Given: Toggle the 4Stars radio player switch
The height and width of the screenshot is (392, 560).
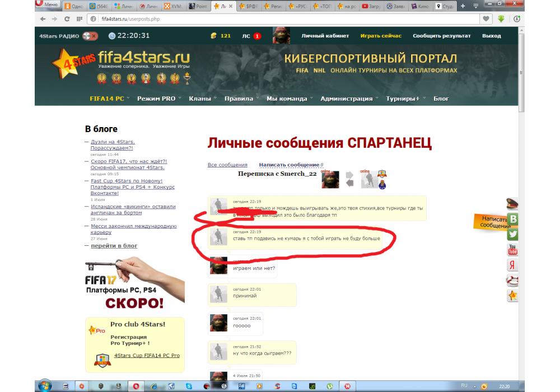Looking at the screenshot, I should pos(90,36).
